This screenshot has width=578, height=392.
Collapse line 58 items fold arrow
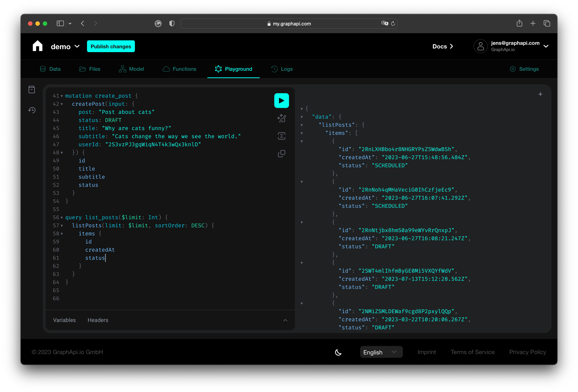[62, 234]
